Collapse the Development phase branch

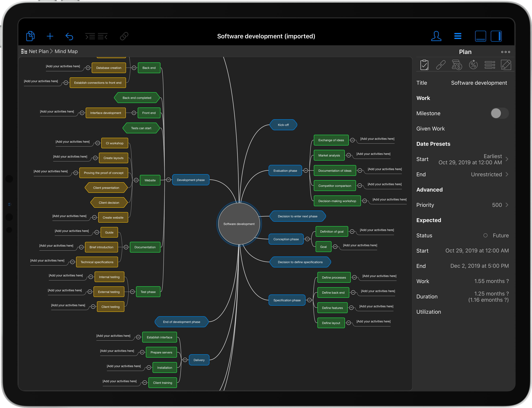(x=168, y=180)
